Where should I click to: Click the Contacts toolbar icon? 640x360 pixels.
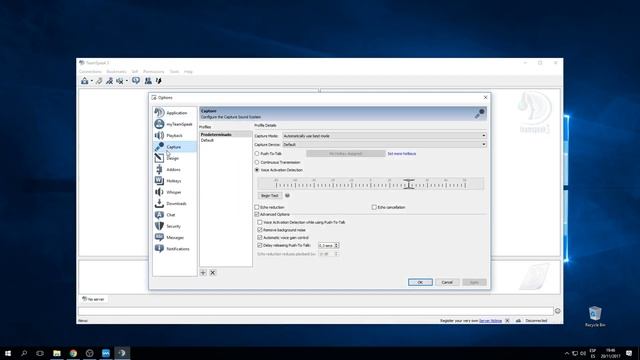pyautogui.click(x=148, y=81)
